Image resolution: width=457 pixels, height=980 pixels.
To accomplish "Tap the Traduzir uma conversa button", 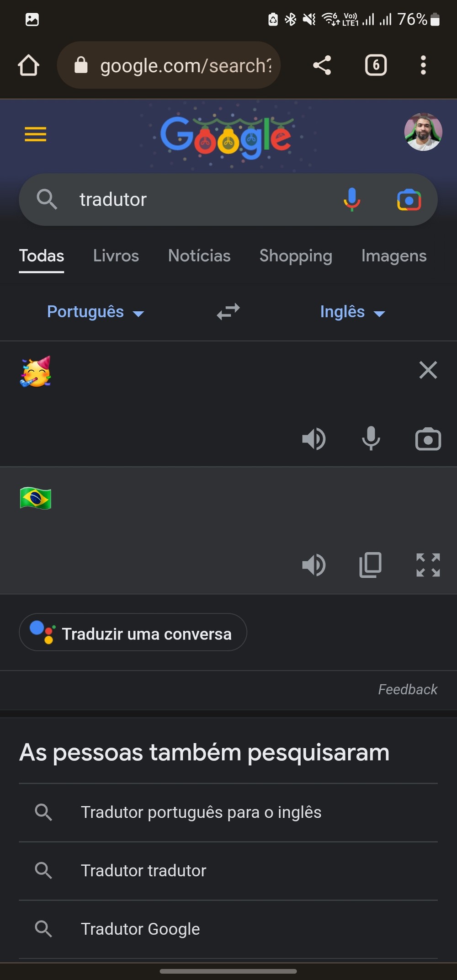I will (133, 633).
